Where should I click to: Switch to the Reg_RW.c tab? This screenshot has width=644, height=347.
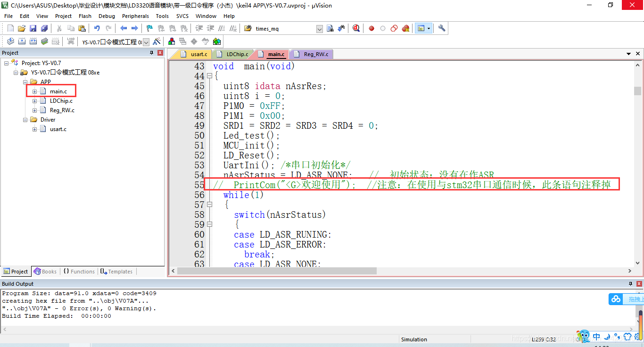[315, 54]
